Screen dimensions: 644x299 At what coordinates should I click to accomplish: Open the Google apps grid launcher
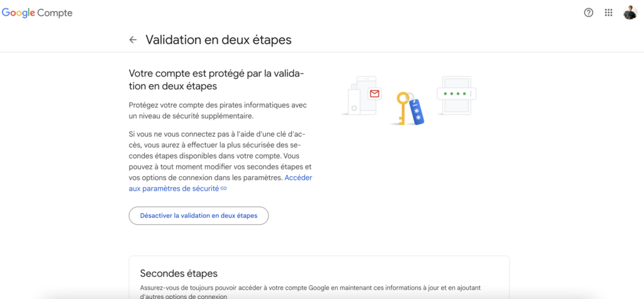(x=608, y=13)
